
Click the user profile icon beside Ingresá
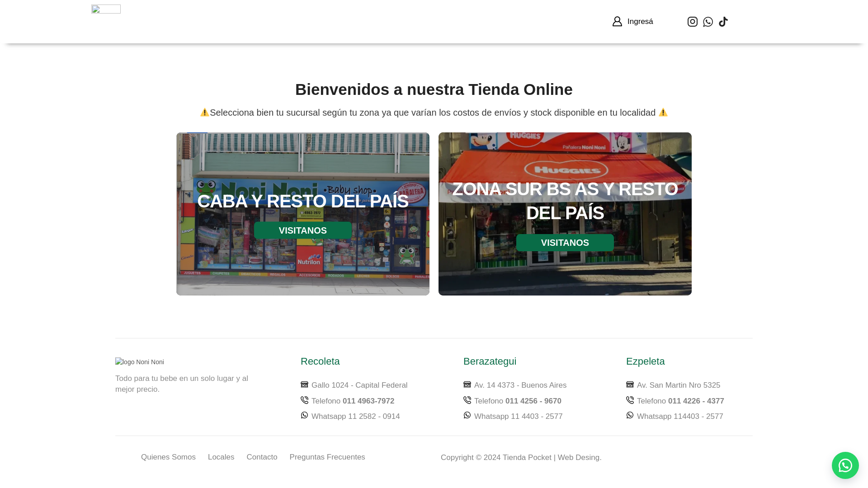(617, 21)
